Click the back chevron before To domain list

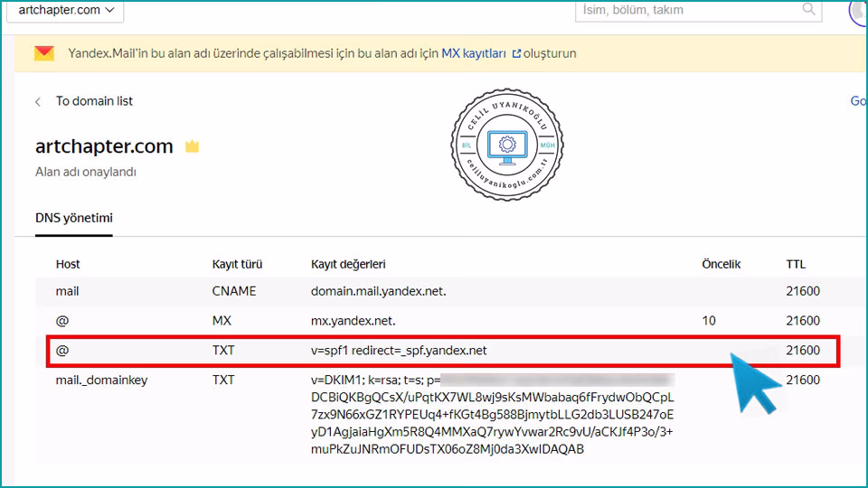pos(38,102)
